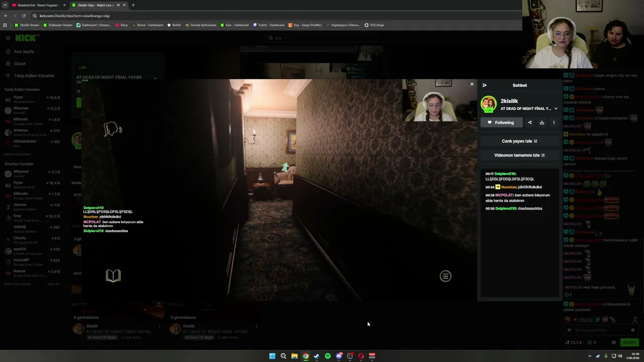Toggle the Kick sidebar hamburger menu
Image resolution: width=644 pixels, height=362 pixels.
(8, 38)
